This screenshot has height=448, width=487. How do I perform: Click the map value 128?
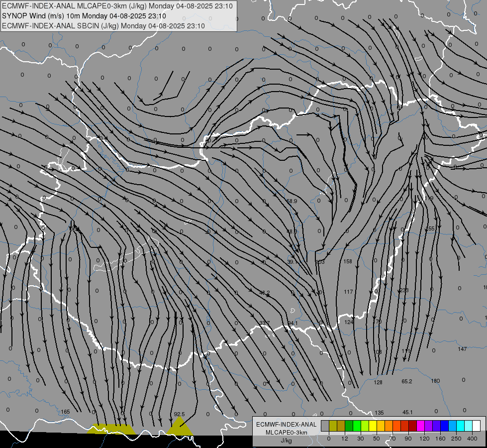[378, 382]
